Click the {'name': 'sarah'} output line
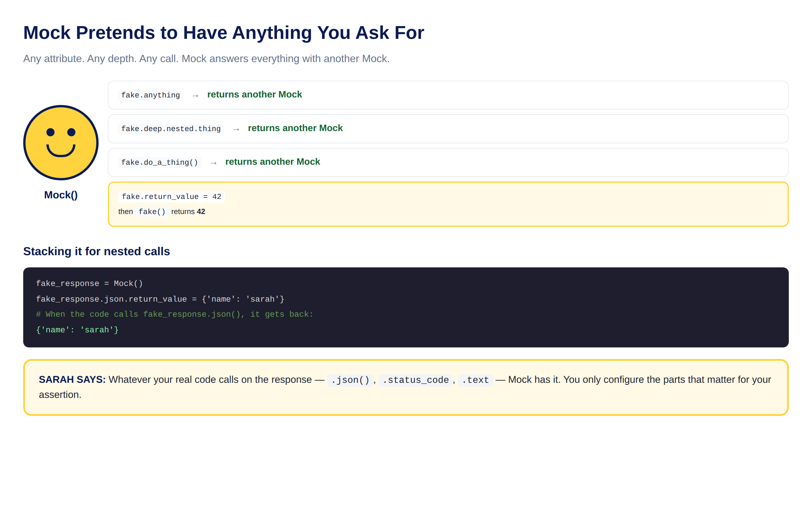Viewport: 812px width, 522px height. (x=77, y=330)
